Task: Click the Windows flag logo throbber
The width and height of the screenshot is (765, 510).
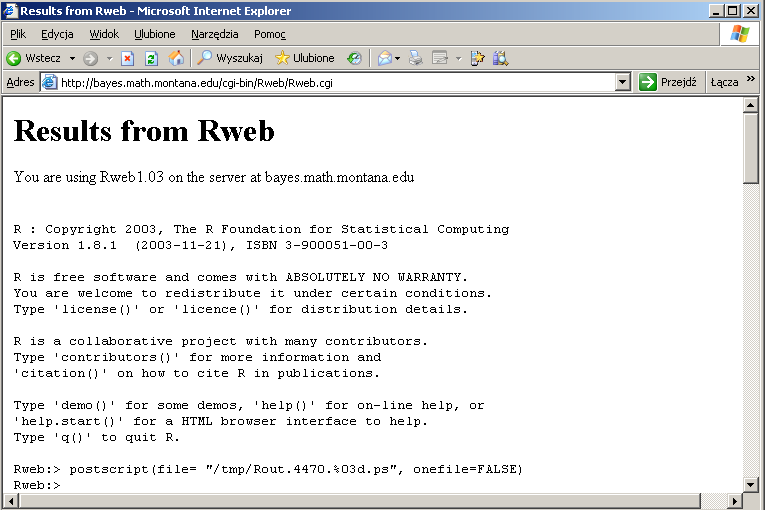Action: (x=740, y=34)
